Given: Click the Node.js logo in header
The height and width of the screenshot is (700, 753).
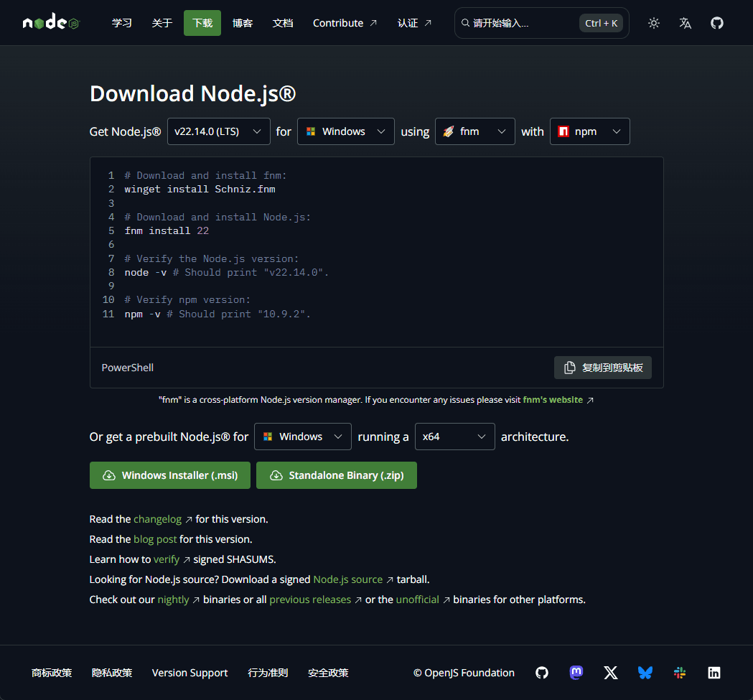Looking at the screenshot, I should point(51,22).
